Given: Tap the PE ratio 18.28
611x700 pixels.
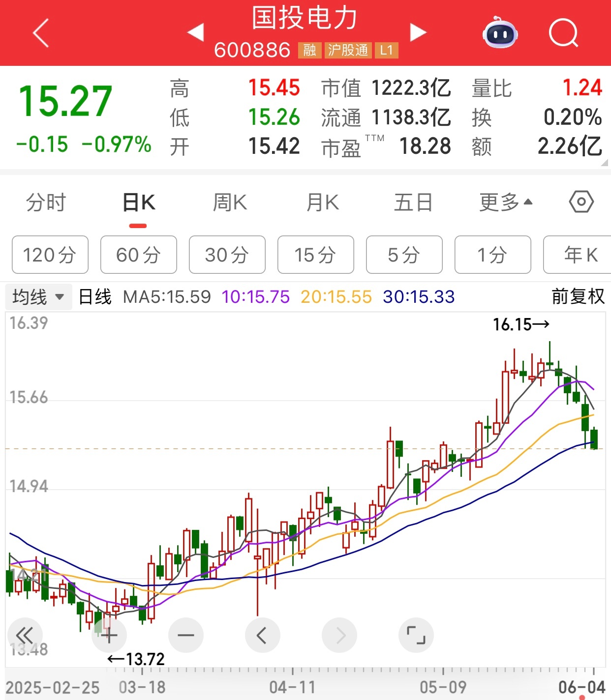Looking at the screenshot, I should tap(425, 146).
